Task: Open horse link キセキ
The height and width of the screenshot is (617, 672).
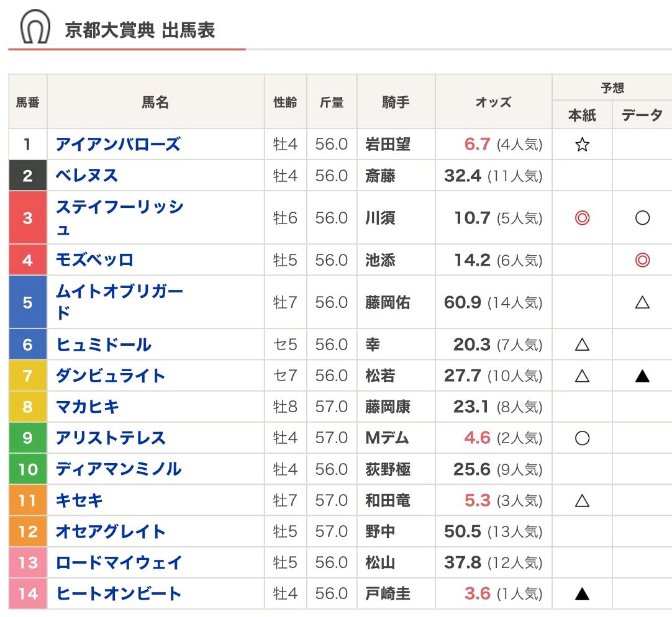Action: (x=79, y=500)
